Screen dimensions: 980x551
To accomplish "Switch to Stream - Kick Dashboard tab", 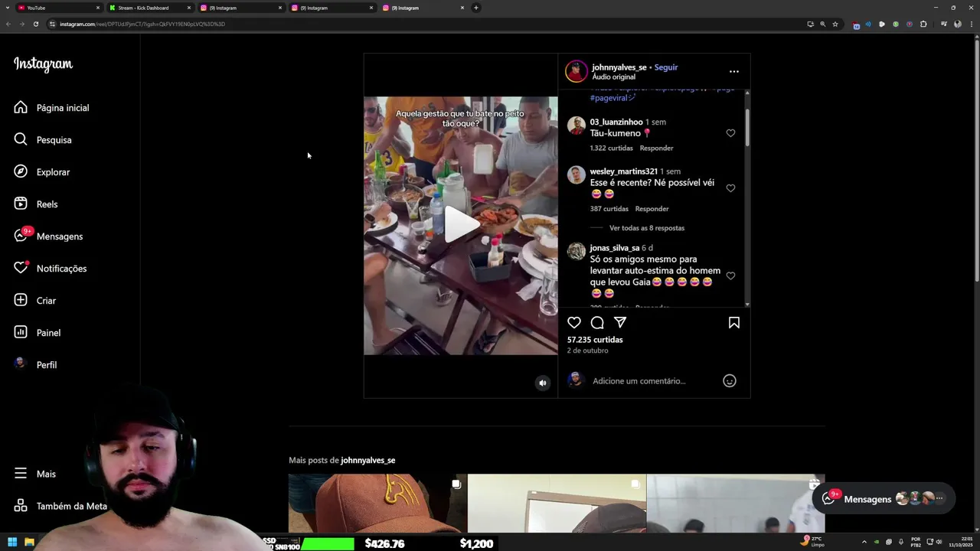I will point(150,8).
